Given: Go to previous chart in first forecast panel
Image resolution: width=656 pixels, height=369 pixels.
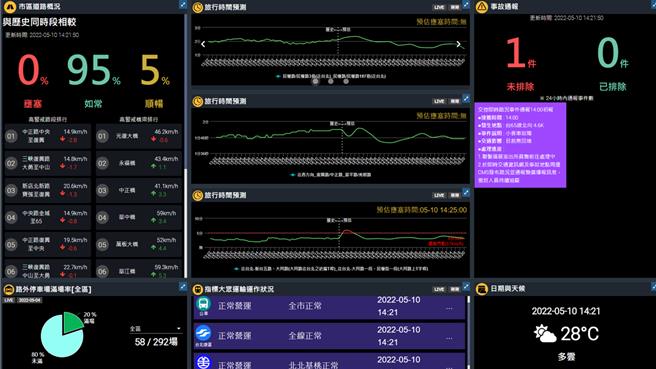Looking at the screenshot, I should point(203,44).
